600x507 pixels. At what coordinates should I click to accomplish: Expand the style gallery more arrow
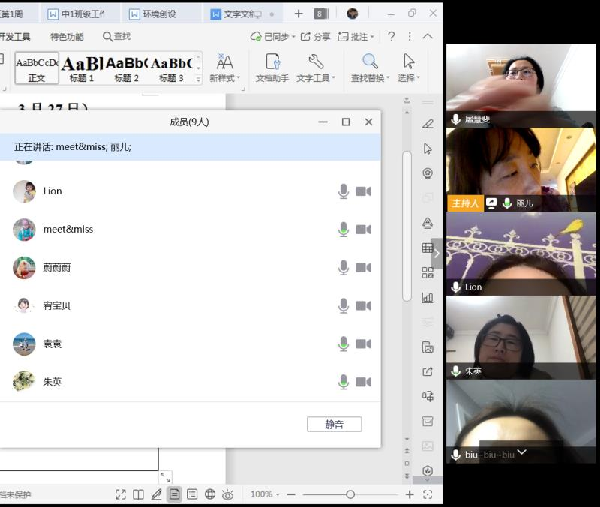click(x=198, y=80)
